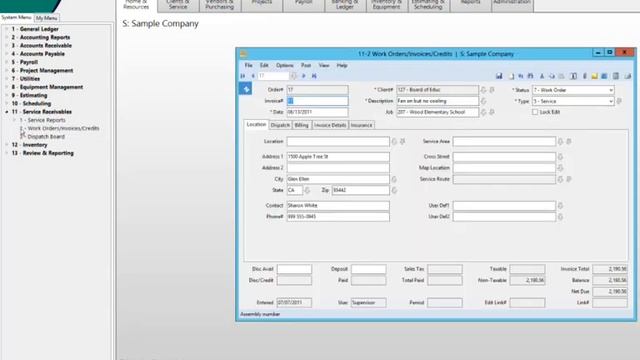Open the Edit menu
The image size is (640, 360).
point(264,65)
